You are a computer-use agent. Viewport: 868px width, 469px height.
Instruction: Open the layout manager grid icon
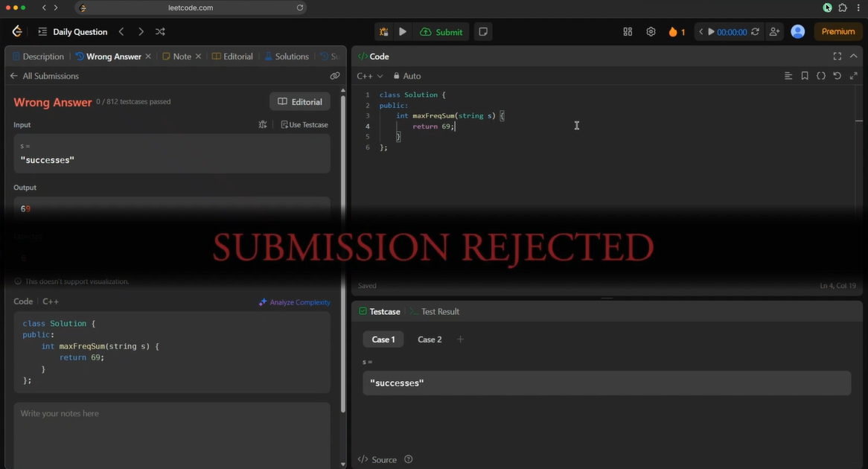(x=628, y=32)
